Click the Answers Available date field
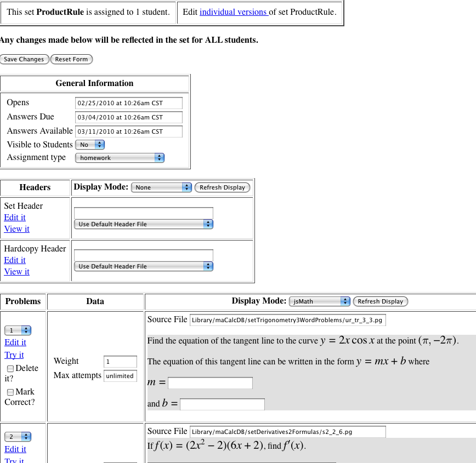 129,132
